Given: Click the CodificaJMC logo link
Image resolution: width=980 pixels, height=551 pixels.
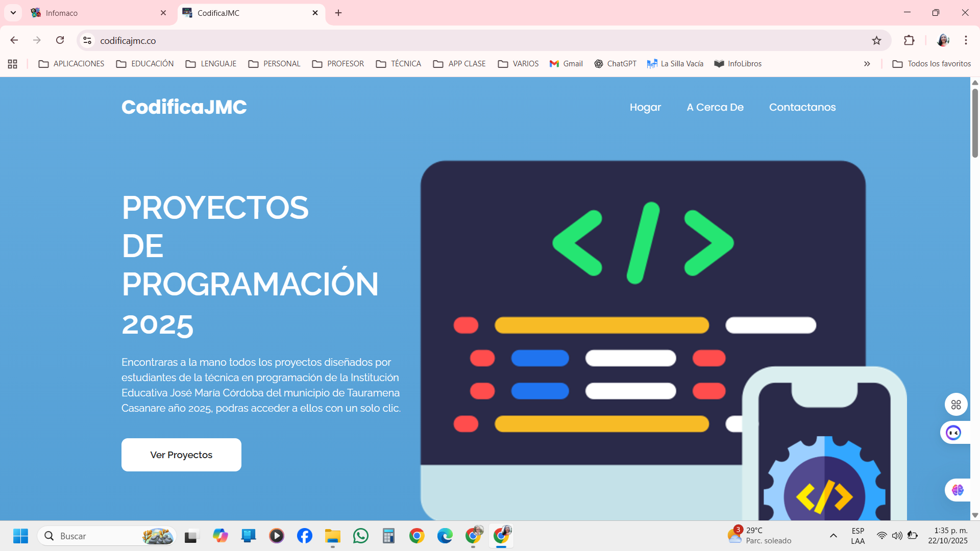Looking at the screenshot, I should click(184, 107).
